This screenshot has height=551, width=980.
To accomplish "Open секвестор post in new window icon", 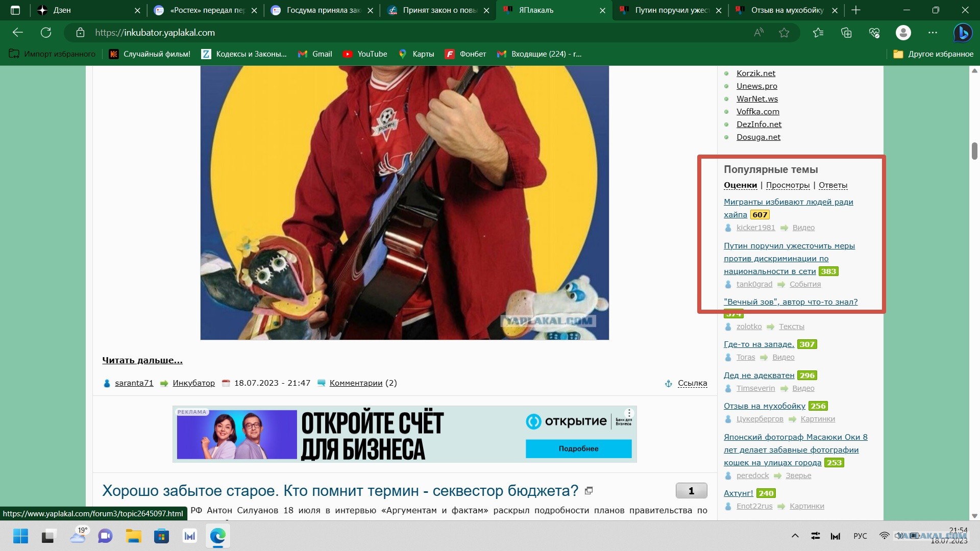I will pyautogui.click(x=589, y=491).
